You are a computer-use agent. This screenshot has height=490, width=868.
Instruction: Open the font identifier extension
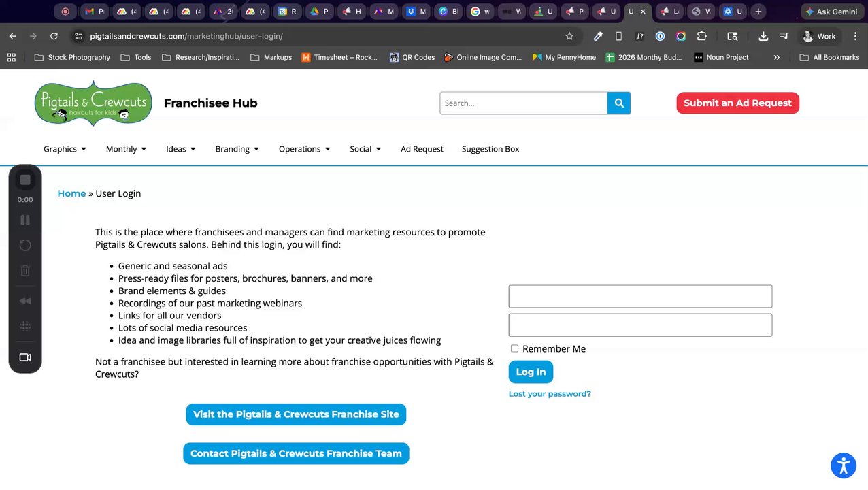coord(639,36)
